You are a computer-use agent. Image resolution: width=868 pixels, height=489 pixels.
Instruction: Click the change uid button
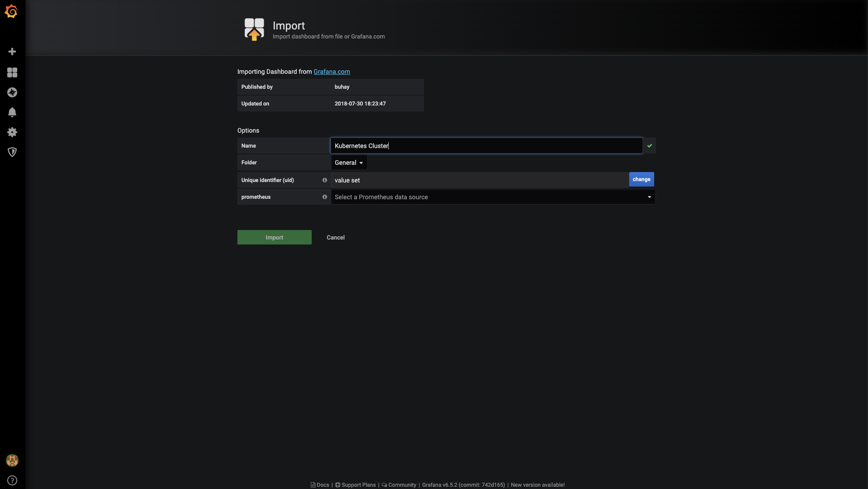pyautogui.click(x=641, y=179)
